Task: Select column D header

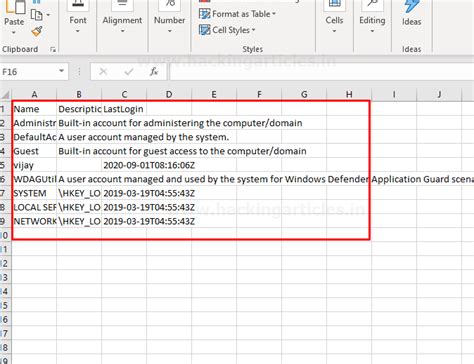Action: (x=169, y=95)
